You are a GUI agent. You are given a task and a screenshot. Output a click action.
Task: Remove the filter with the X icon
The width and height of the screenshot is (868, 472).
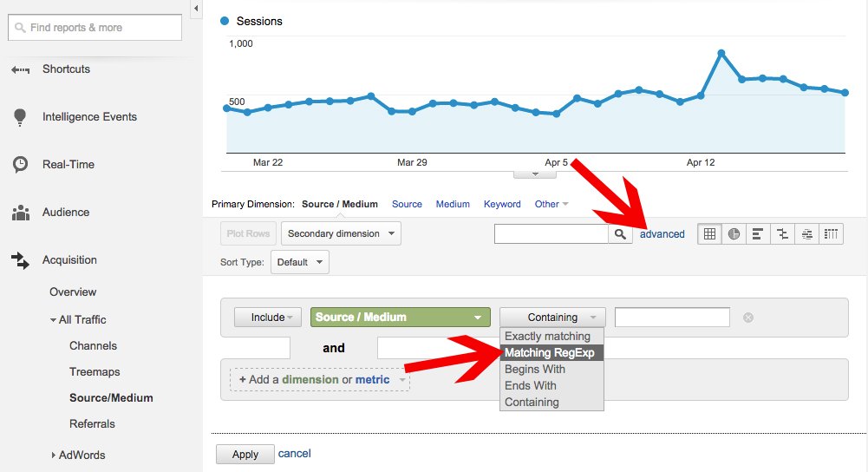pyautogui.click(x=748, y=318)
